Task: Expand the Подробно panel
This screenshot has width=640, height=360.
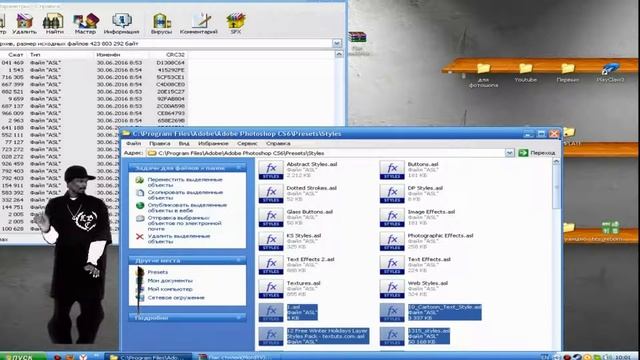Action: pos(239,318)
